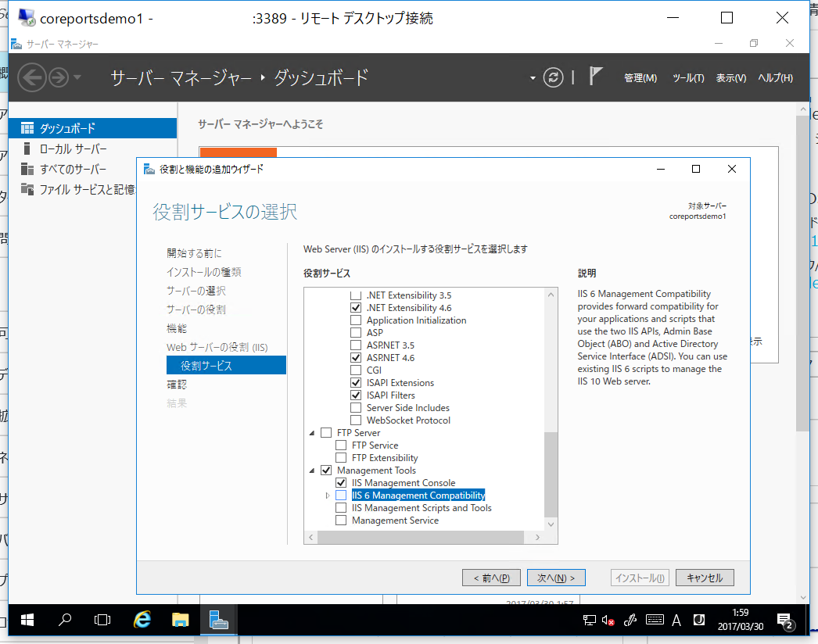This screenshot has width=818, height=644.
Task: Select the ダッシュボード sidebar item
Action: [x=92, y=127]
